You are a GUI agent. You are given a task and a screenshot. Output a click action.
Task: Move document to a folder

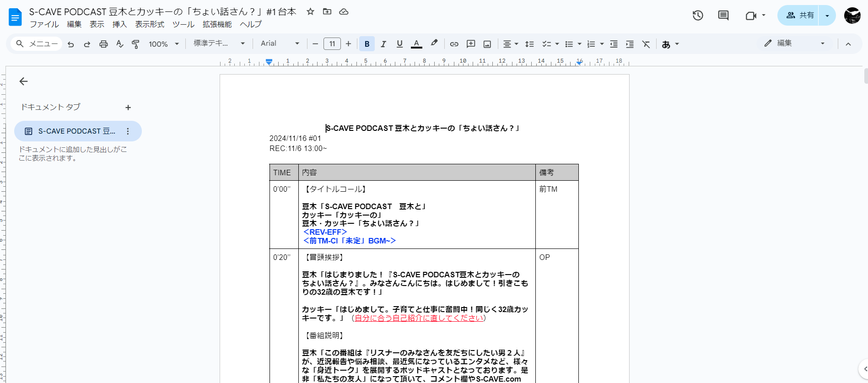327,11
